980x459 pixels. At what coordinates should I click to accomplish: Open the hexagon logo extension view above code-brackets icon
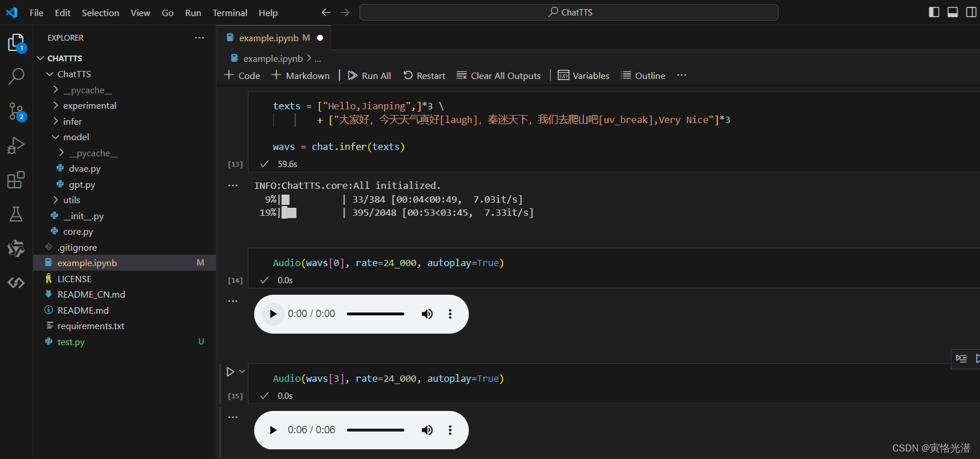coord(16,248)
